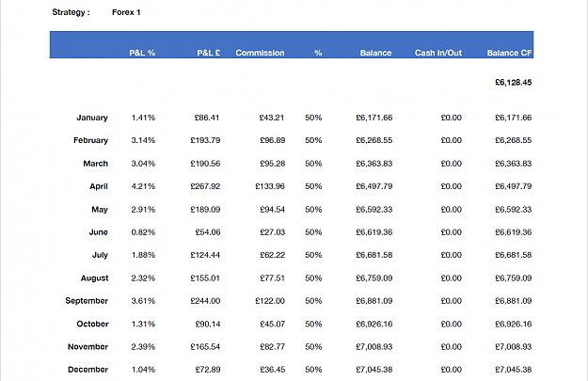The image size is (588, 381).
Task: Select May P&L "£189.09"
Action: pyautogui.click(x=205, y=210)
